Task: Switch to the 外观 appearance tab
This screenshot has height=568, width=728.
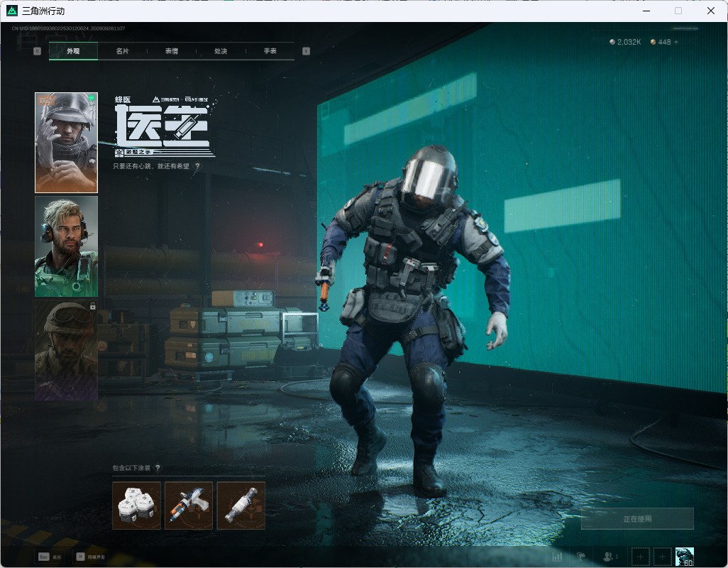Action: [x=73, y=51]
